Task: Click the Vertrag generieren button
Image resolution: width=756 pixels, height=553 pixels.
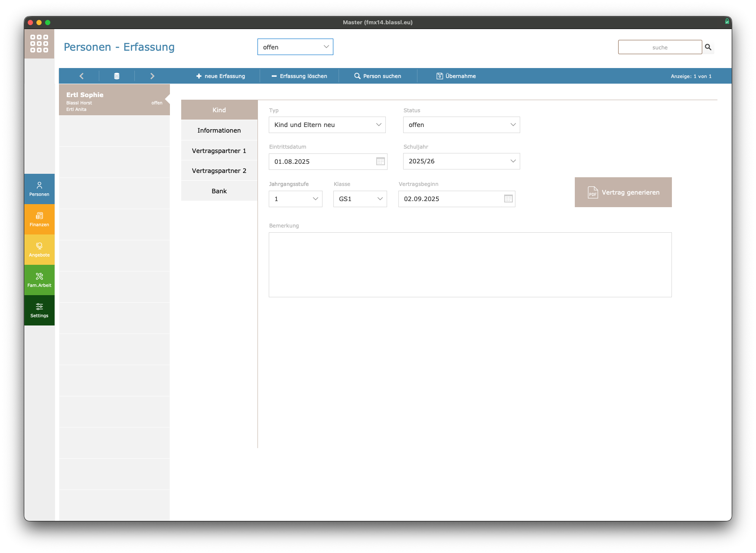Action: click(623, 192)
